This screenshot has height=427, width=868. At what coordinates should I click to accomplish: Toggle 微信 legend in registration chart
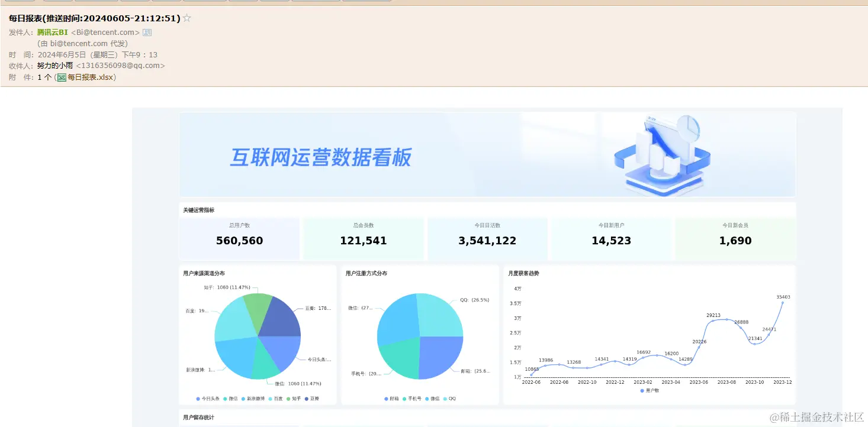point(432,399)
